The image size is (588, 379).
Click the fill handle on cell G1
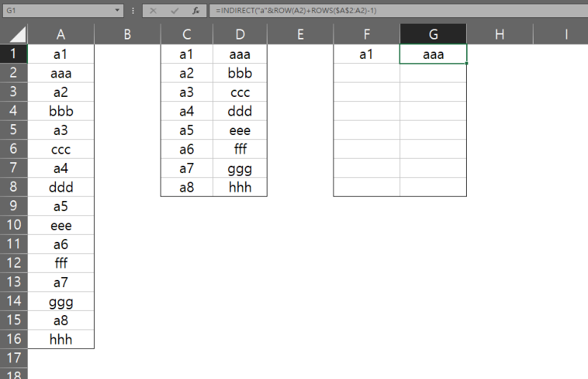click(467, 63)
